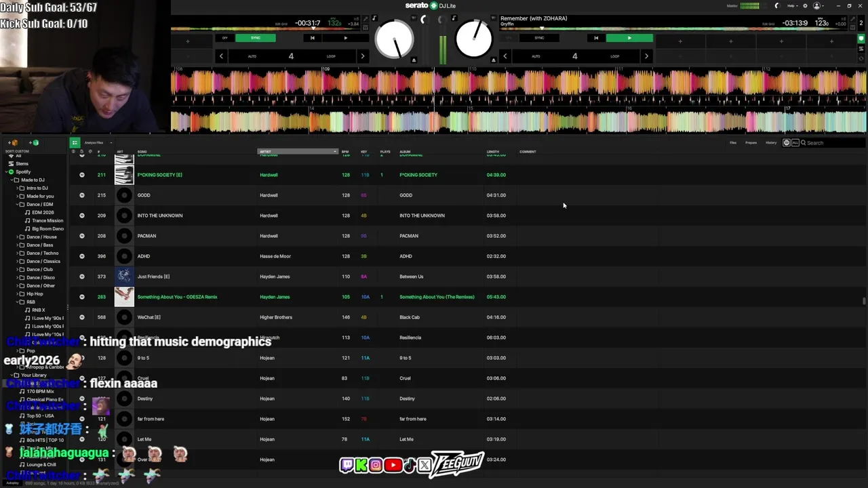Toggle AUTO loop on the right deck
This screenshot has height=488, width=868.
point(536,56)
